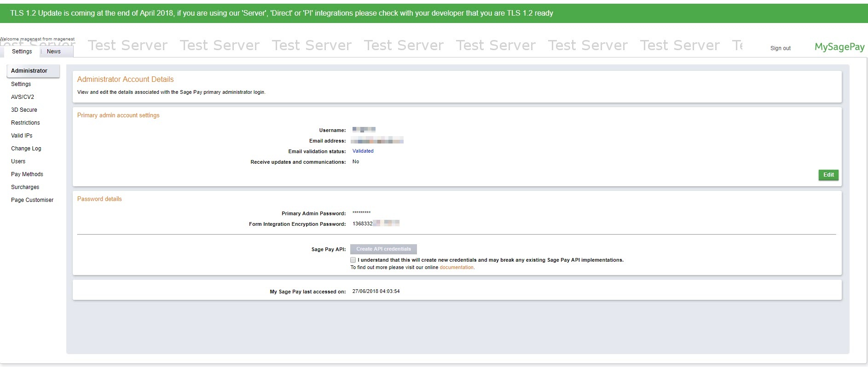Screen dimensions: 868x367
Task: Open the online documentation link
Action: [x=456, y=267]
